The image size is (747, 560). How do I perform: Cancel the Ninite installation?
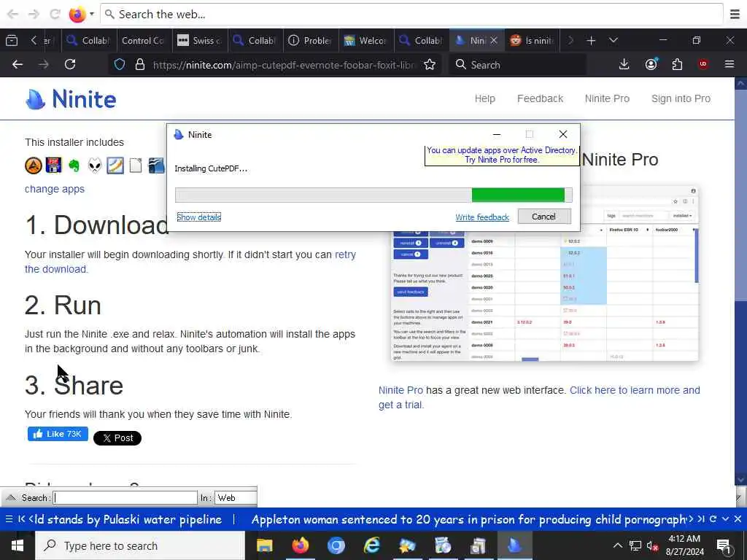544,217
